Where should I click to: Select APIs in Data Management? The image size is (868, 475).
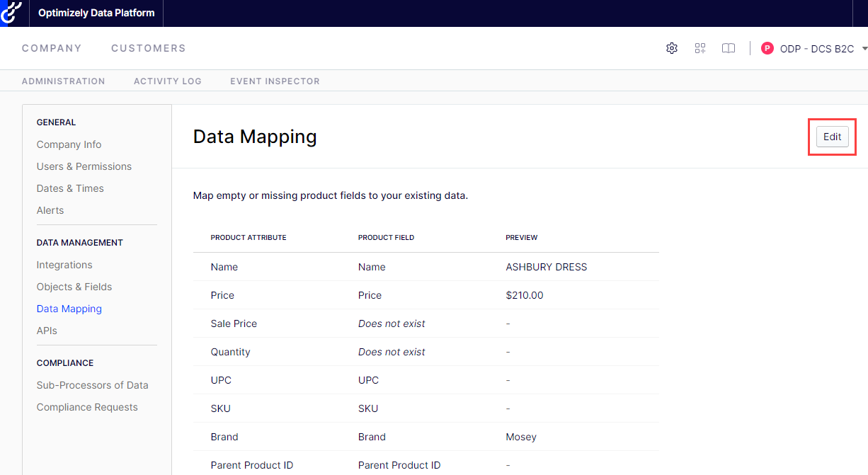(47, 331)
